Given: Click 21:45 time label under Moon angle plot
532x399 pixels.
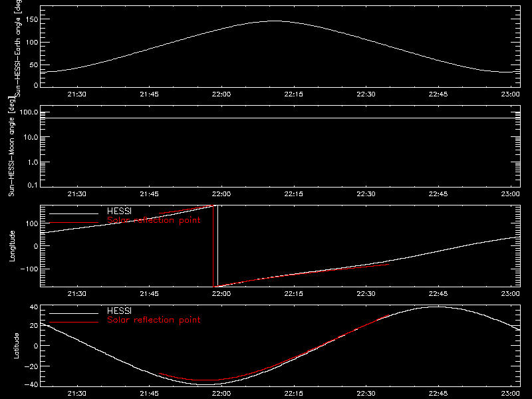Looking at the screenshot, I should pos(149,194).
